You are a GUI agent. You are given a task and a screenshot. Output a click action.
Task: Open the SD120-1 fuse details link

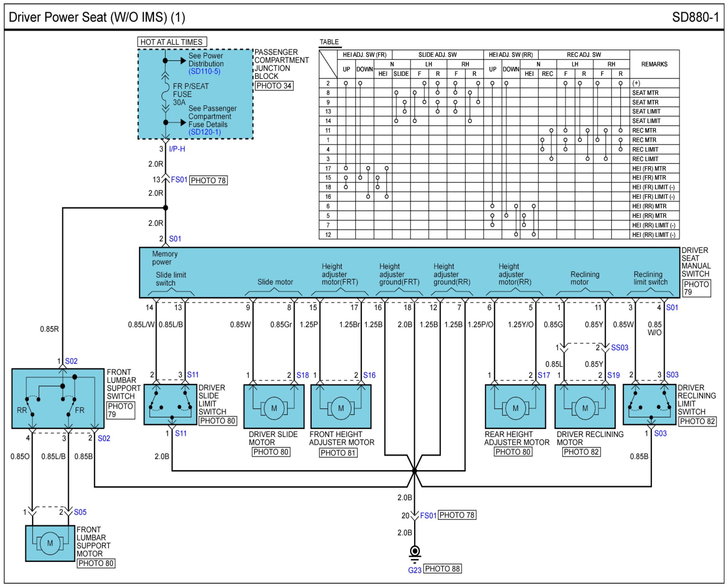204,132
